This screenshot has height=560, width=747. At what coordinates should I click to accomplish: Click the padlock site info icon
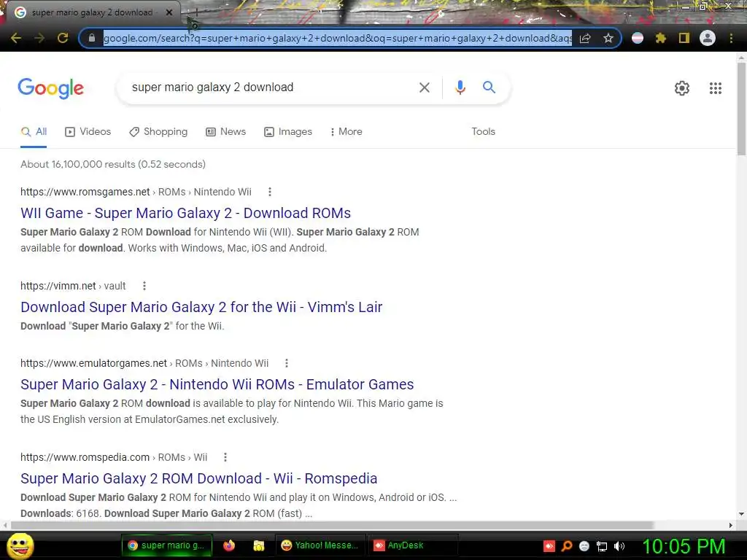pos(92,38)
